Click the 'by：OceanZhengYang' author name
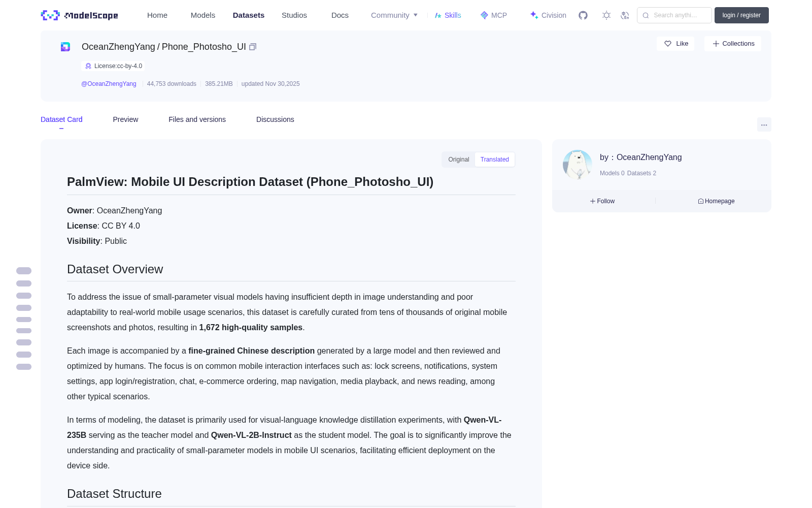This screenshot has width=812, height=508. point(640,157)
